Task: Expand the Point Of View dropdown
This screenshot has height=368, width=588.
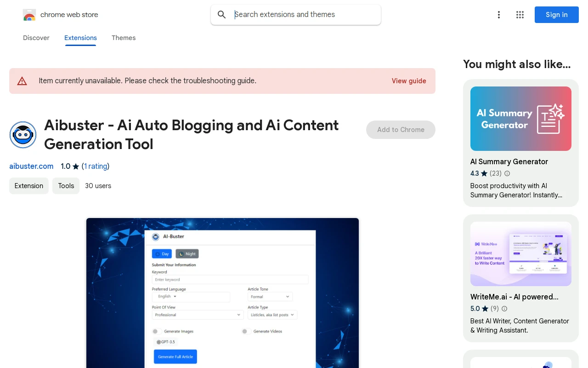Action: point(198,315)
